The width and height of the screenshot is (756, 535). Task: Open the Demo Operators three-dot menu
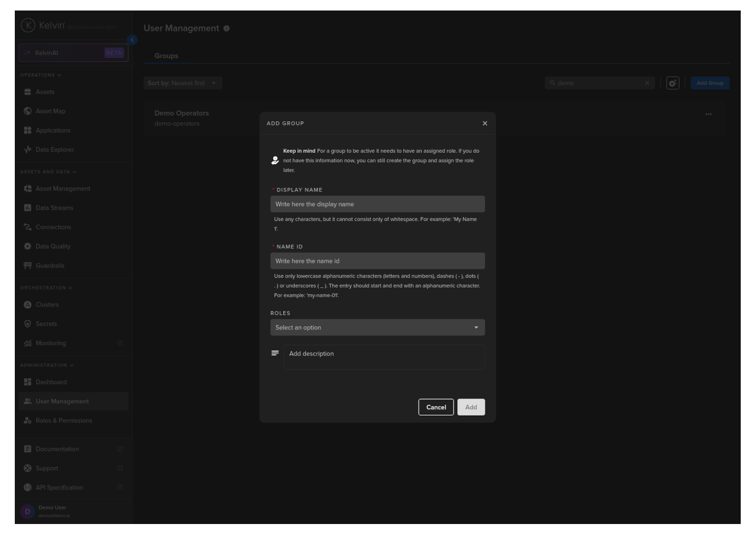[x=708, y=114]
